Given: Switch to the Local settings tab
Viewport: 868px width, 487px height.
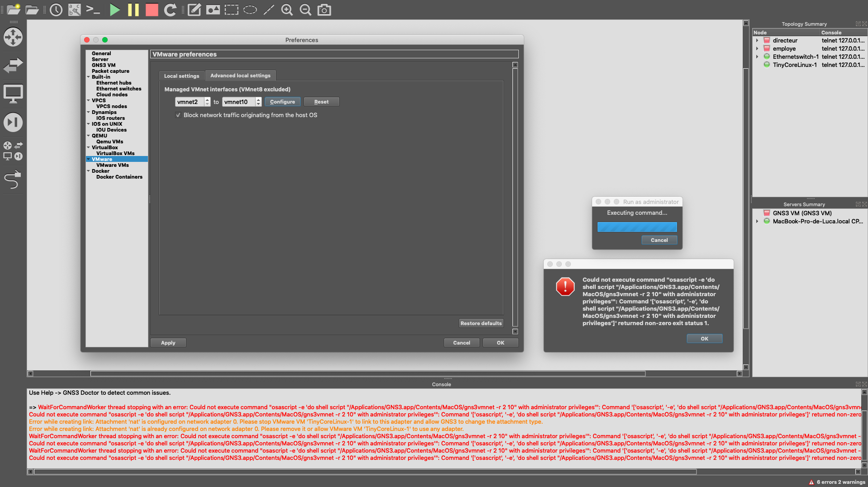Looking at the screenshot, I should [181, 76].
